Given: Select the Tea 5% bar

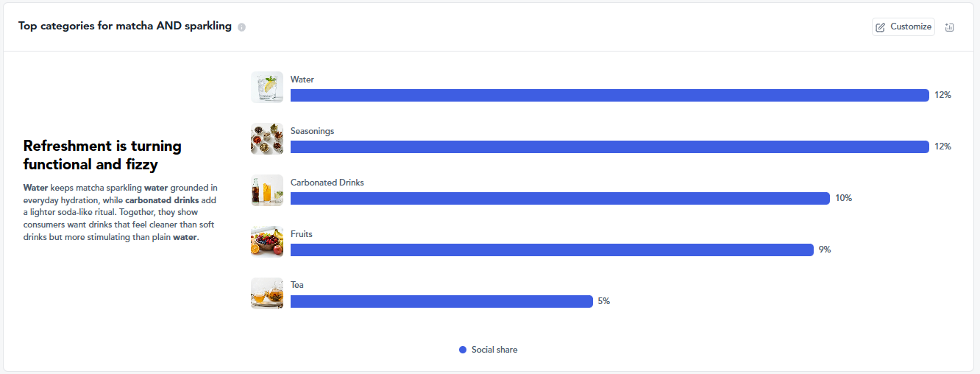Looking at the screenshot, I should [441, 301].
